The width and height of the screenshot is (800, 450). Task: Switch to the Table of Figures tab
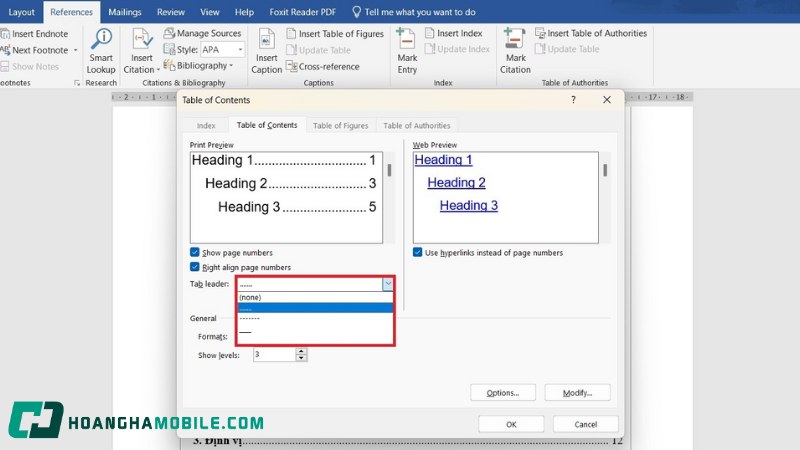click(x=340, y=126)
